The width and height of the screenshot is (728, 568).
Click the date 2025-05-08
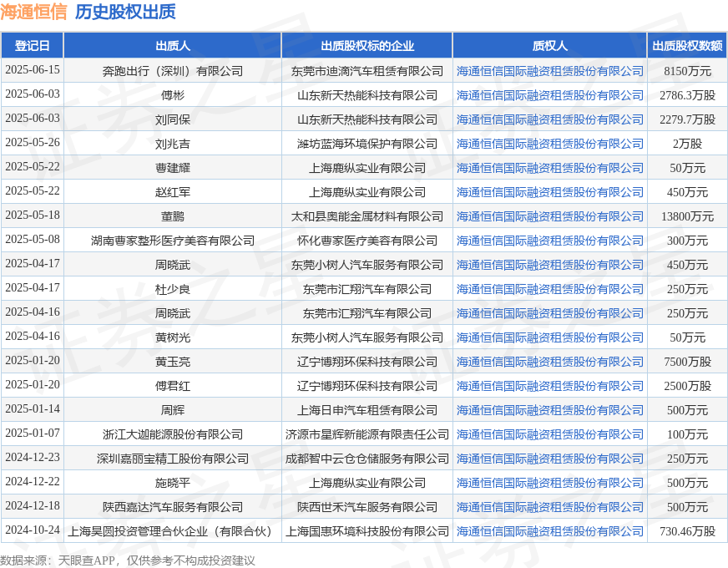[x=33, y=239]
